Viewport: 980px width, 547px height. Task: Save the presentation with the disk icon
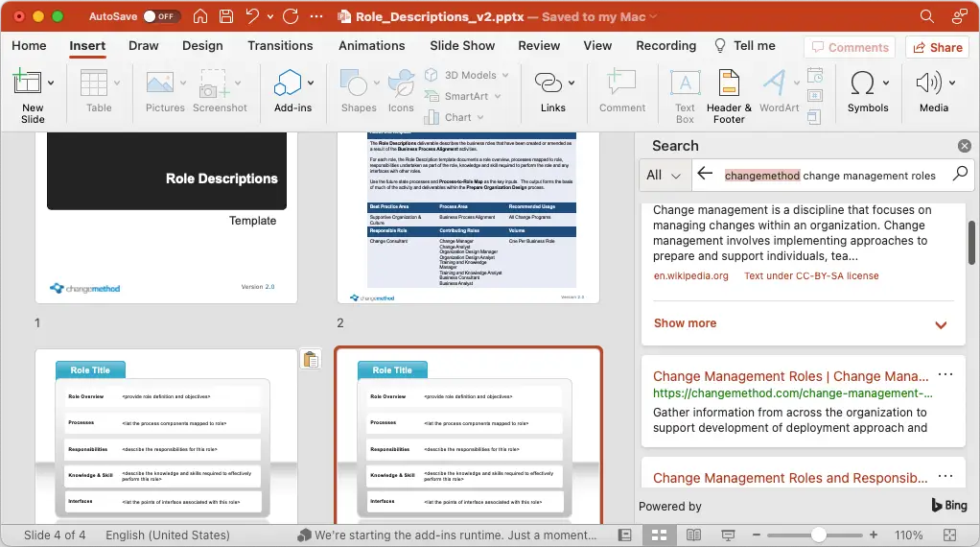coord(226,16)
